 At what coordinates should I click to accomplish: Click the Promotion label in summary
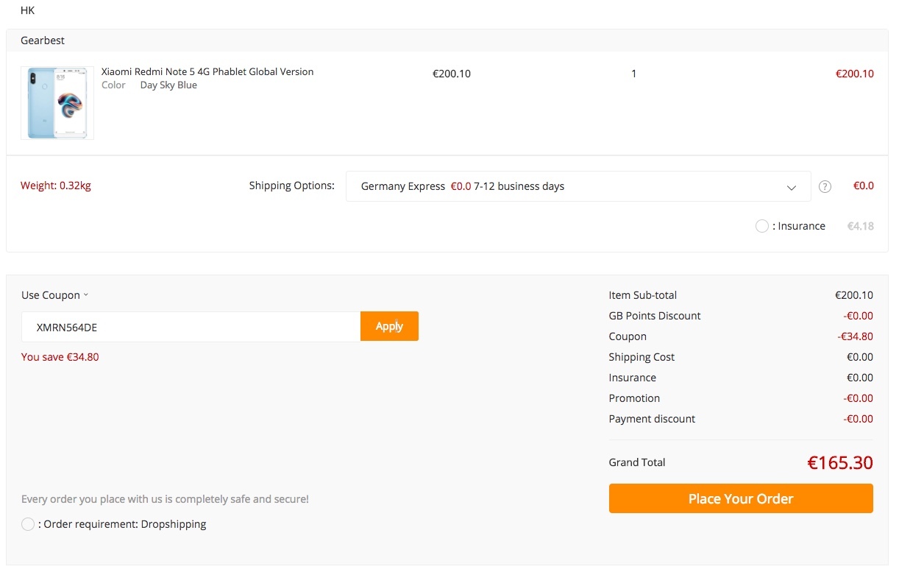(x=634, y=398)
